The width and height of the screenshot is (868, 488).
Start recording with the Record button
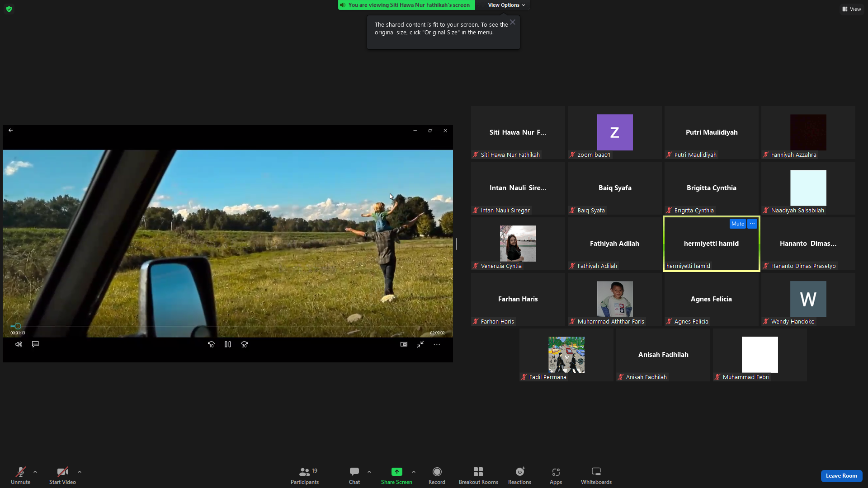point(437,476)
